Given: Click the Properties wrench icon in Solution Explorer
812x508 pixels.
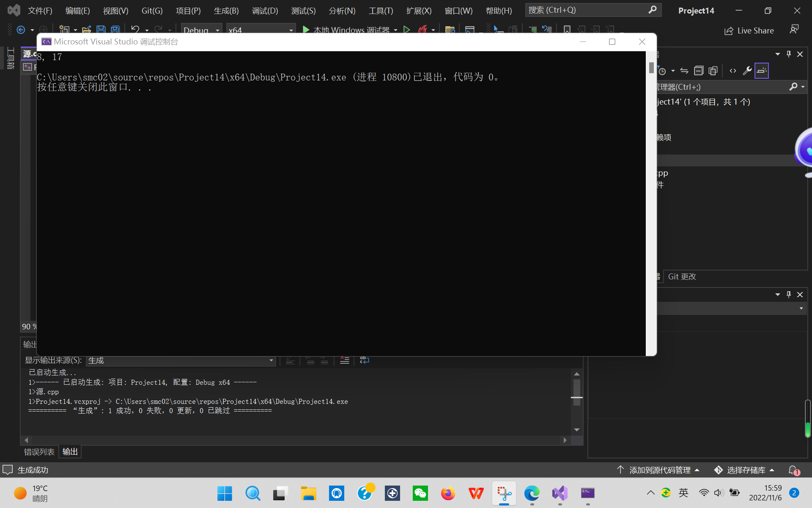Looking at the screenshot, I should [747, 71].
